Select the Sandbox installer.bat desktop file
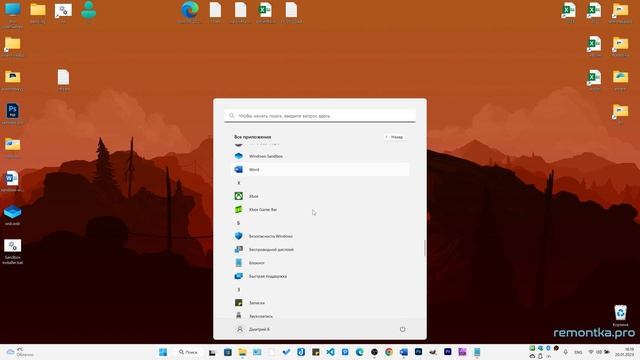The height and width of the screenshot is (360, 640). [x=13, y=251]
